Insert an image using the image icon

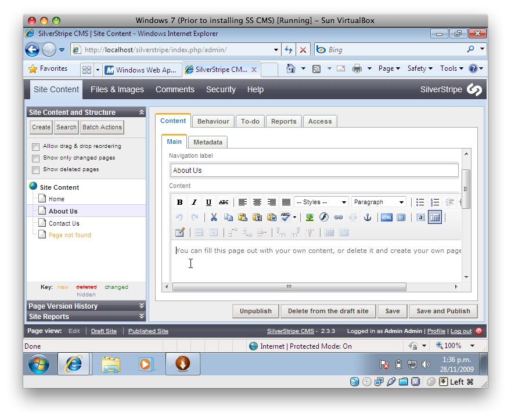[x=310, y=218]
